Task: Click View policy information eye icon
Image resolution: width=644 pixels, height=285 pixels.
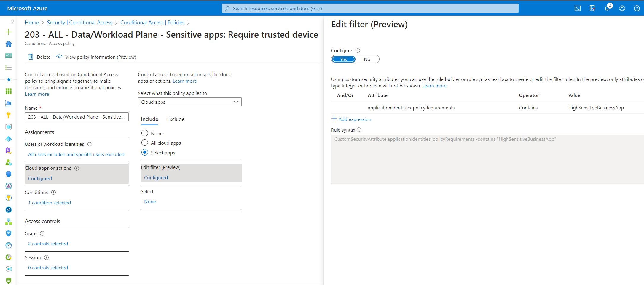Action: click(59, 57)
